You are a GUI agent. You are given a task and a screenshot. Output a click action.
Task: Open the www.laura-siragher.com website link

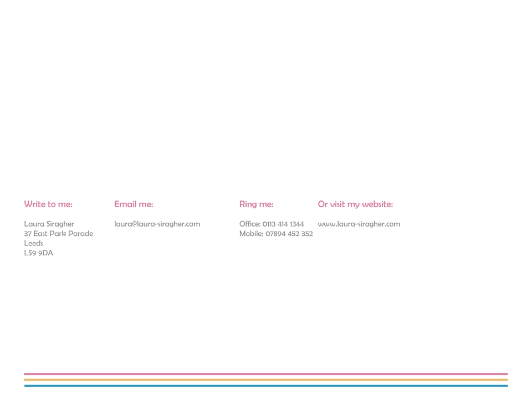point(359,224)
